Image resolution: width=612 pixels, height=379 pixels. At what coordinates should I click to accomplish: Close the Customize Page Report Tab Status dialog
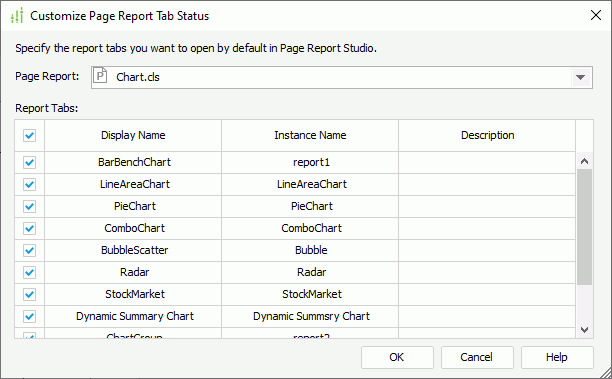pos(596,15)
